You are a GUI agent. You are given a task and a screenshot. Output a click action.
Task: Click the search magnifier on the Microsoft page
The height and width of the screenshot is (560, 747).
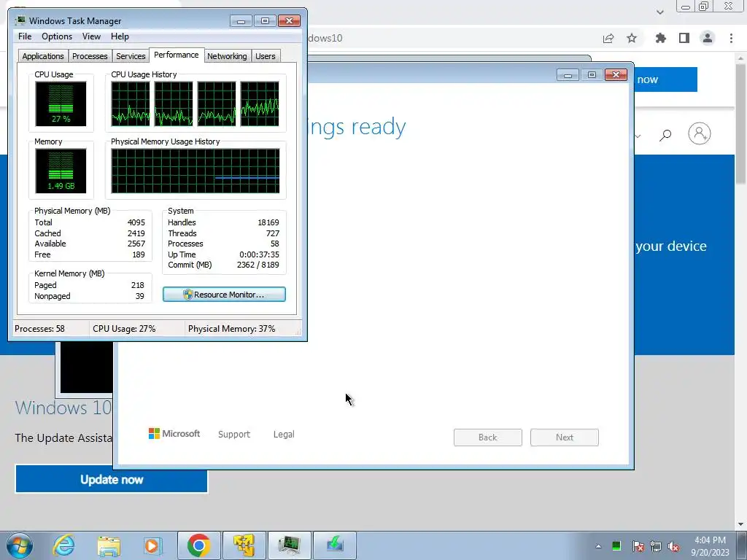[665, 135]
